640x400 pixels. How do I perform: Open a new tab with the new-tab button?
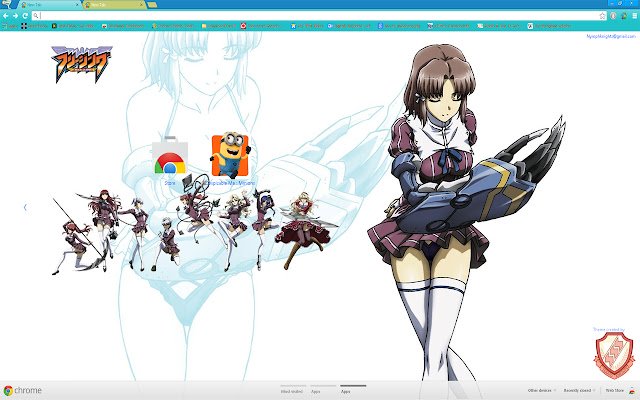(152, 5)
